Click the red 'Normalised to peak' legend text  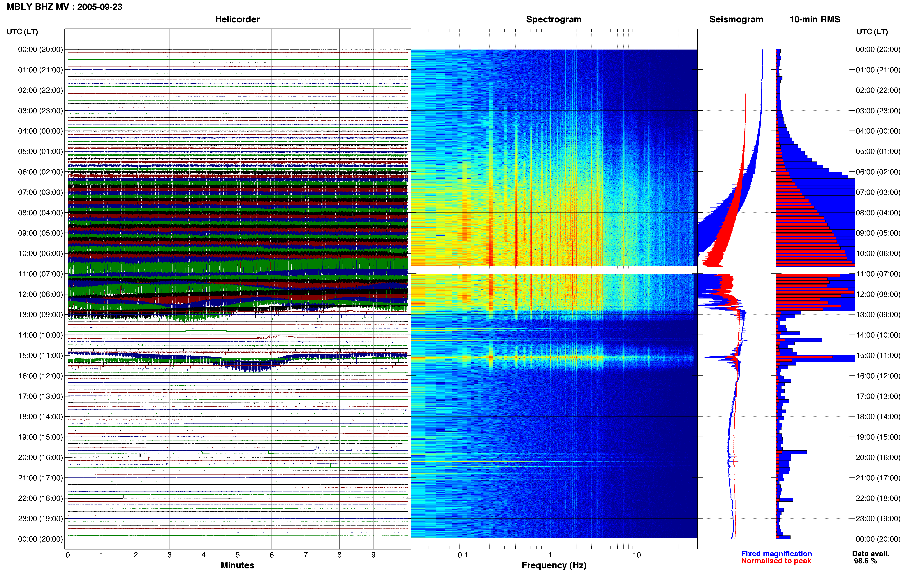[776, 561]
